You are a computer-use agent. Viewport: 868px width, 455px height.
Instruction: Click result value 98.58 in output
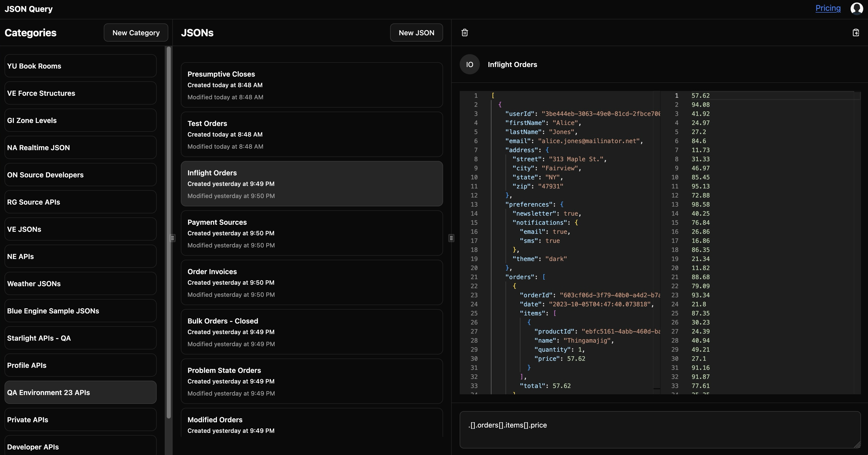700,205
